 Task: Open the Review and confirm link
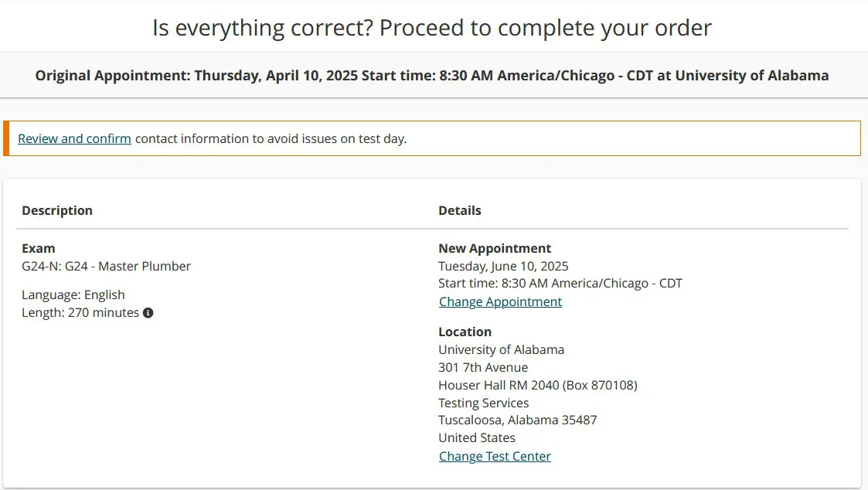73,138
